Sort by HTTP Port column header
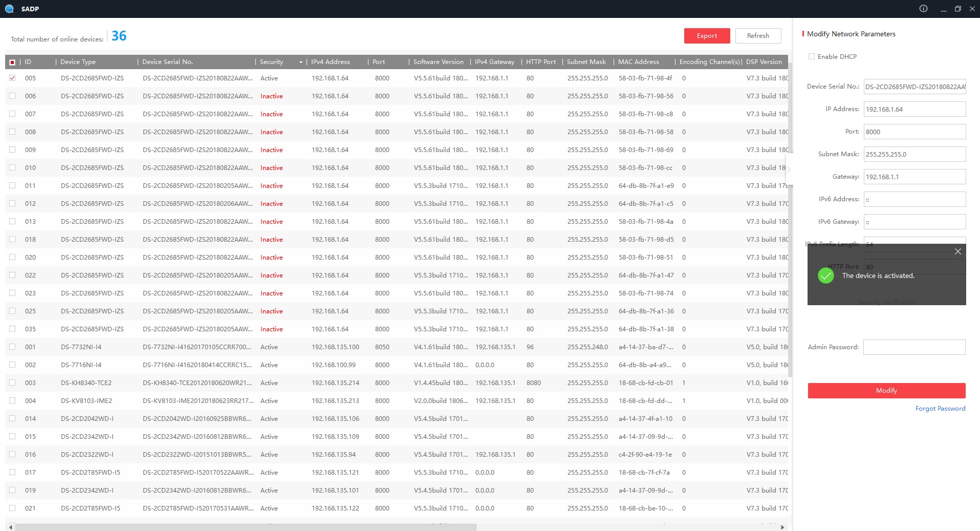Viewport: 980px width, 531px height. click(x=541, y=62)
